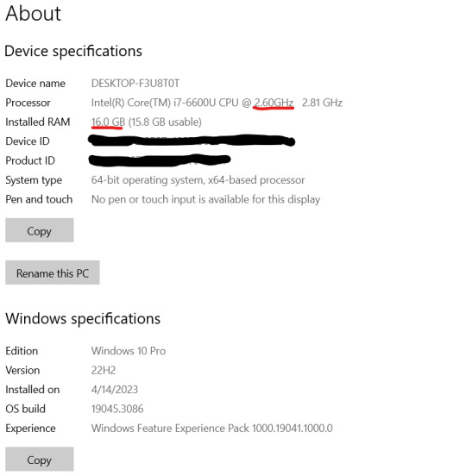
Task: Click the OS build label
Action: pyautogui.click(x=26, y=409)
